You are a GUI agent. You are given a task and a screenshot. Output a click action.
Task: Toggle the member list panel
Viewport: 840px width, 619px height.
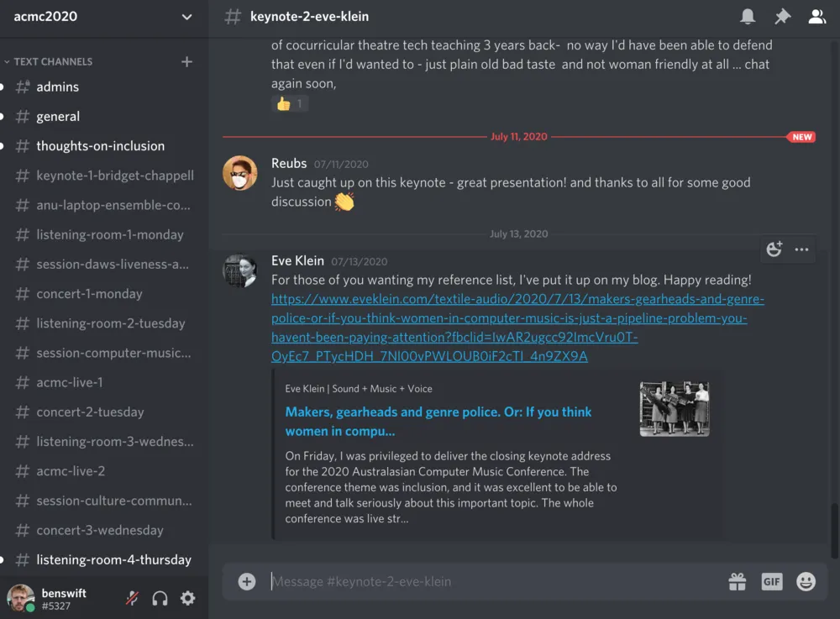[x=816, y=16]
